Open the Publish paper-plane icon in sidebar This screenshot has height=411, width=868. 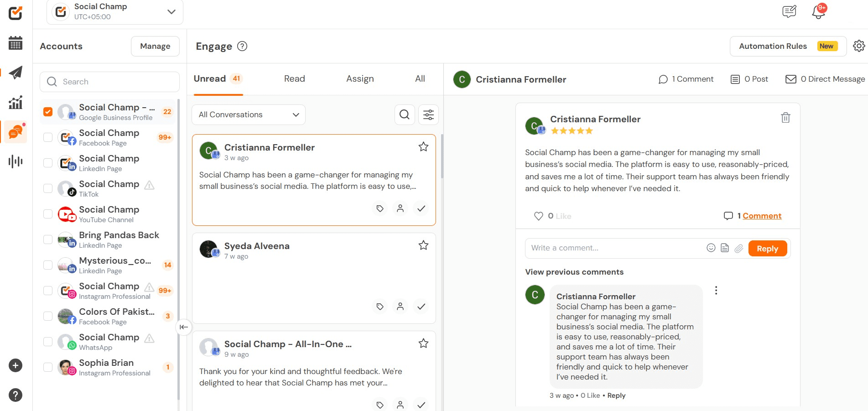coord(15,73)
